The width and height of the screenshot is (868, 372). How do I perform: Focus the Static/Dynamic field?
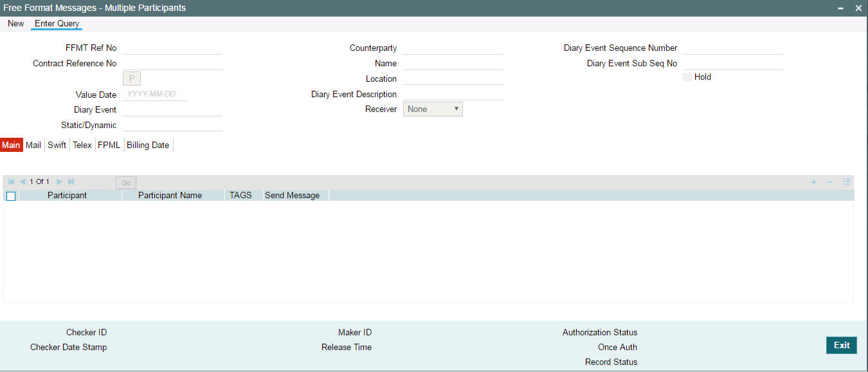click(172, 125)
